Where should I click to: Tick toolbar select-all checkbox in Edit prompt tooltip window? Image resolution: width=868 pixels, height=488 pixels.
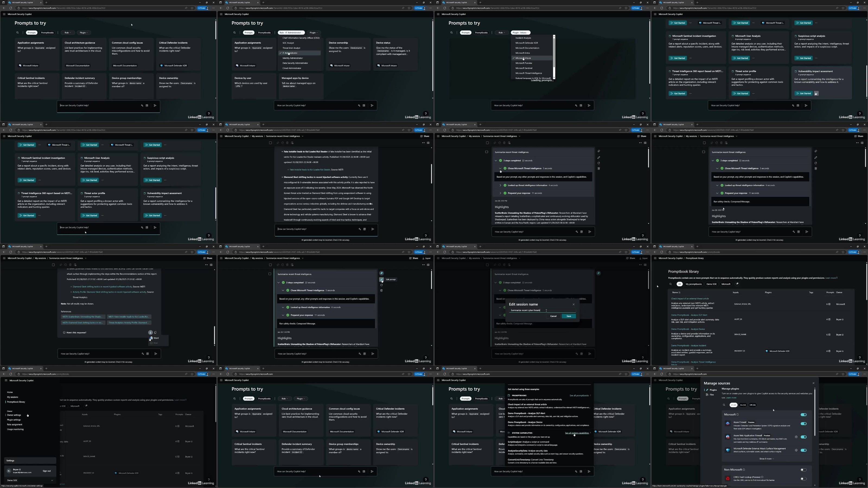[270, 265]
